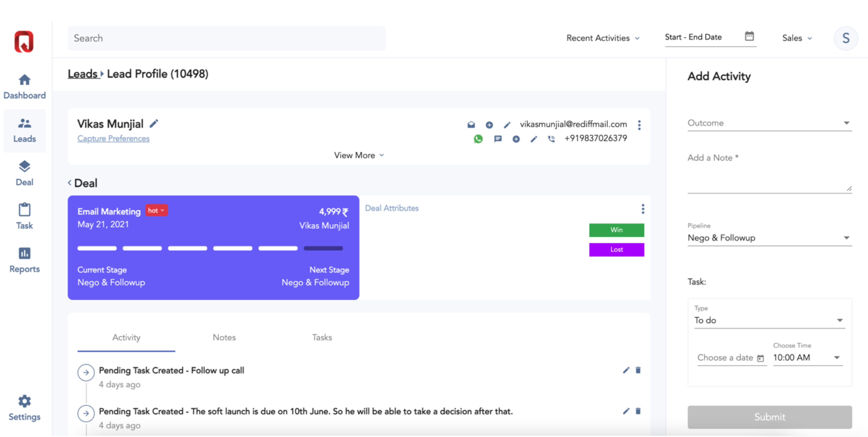Delete the Follow up call activity

click(x=638, y=370)
